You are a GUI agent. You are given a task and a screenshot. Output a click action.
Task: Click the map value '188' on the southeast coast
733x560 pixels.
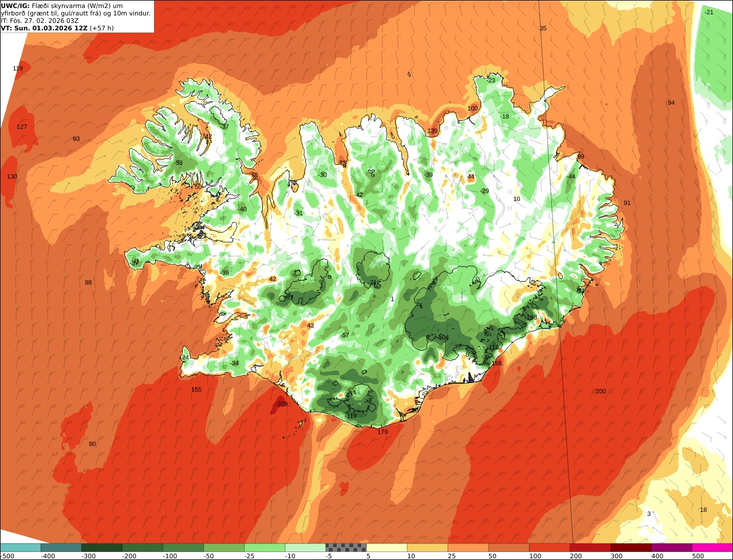click(496, 364)
